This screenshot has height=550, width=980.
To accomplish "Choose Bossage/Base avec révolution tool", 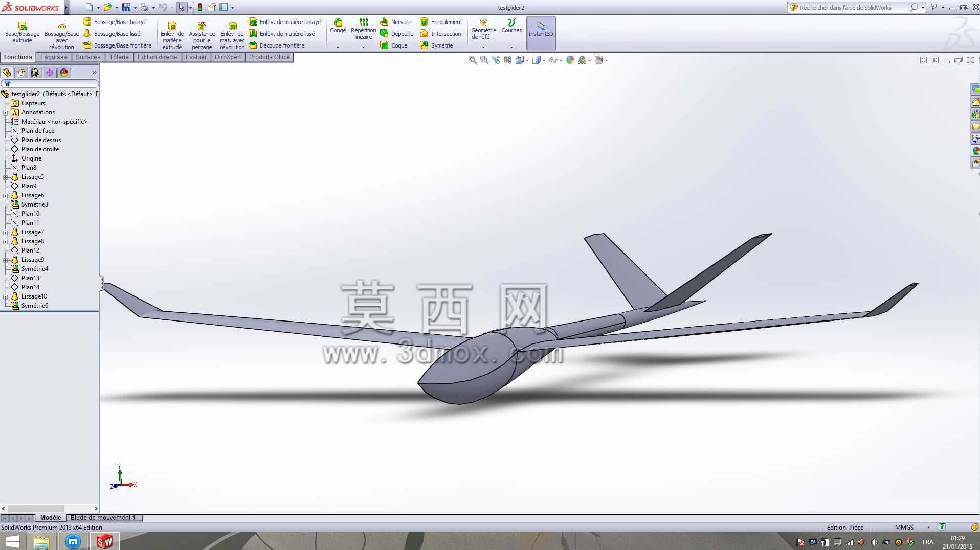I will pos(61,36).
